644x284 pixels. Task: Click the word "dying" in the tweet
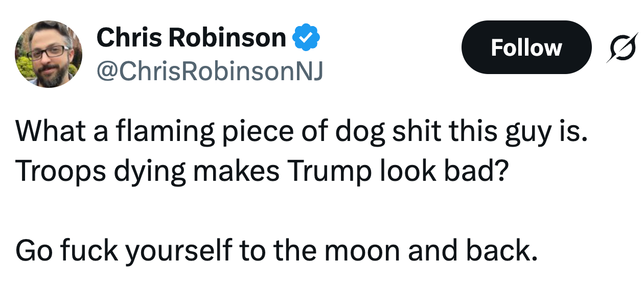[x=145, y=172]
